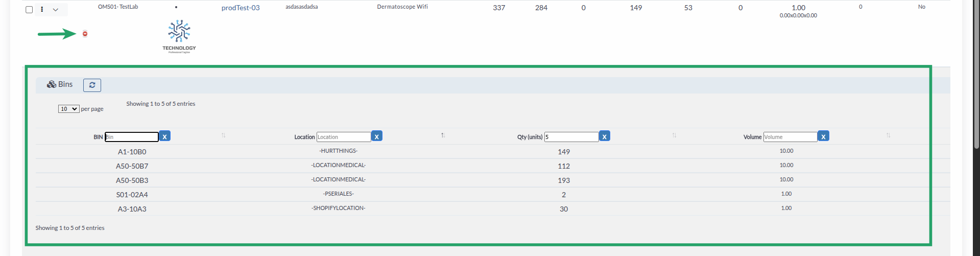Sort by Qty (units) column arrows
This screenshot has height=256, width=980.
(x=674, y=135)
